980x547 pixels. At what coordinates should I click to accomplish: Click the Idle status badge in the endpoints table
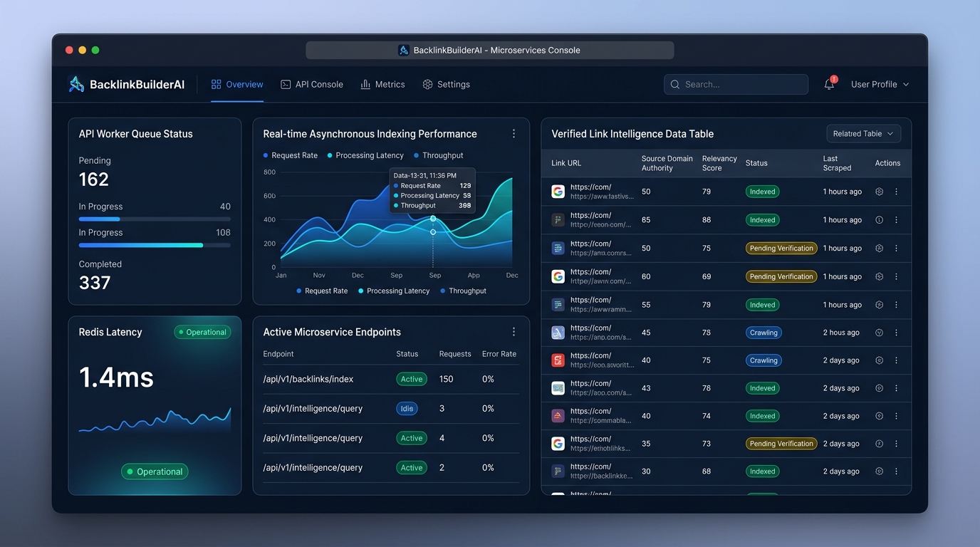[x=407, y=409]
